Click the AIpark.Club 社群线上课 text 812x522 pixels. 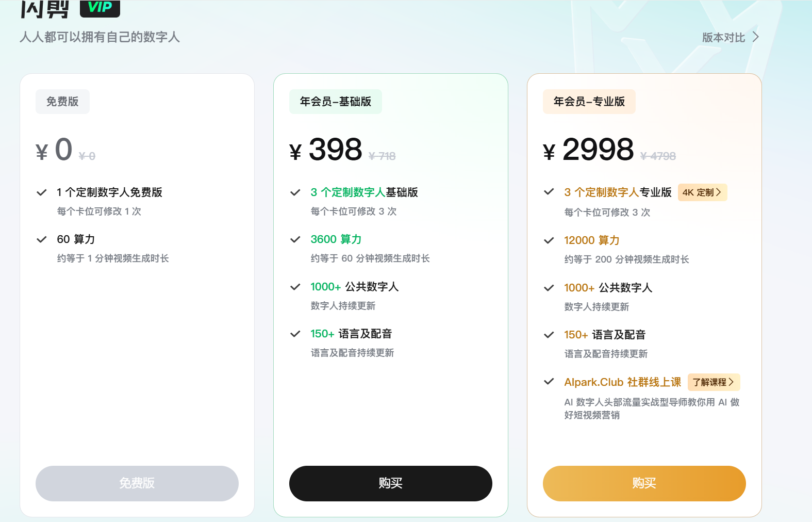tap(622, 382)
